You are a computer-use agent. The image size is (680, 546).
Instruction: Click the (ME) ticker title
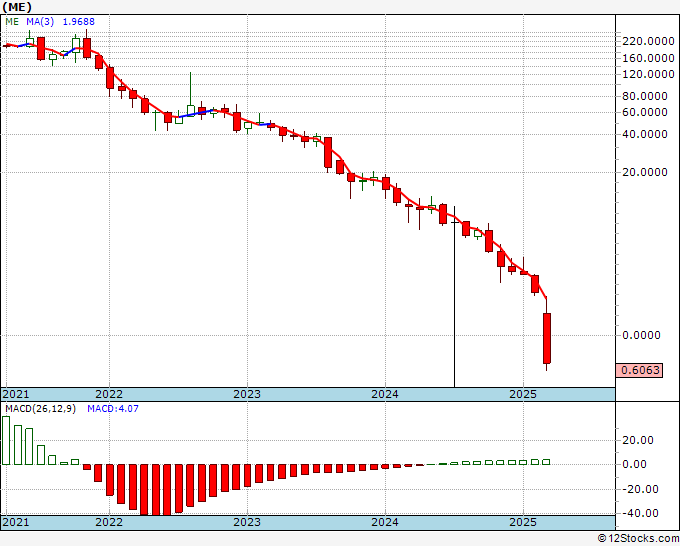[17, 7]
